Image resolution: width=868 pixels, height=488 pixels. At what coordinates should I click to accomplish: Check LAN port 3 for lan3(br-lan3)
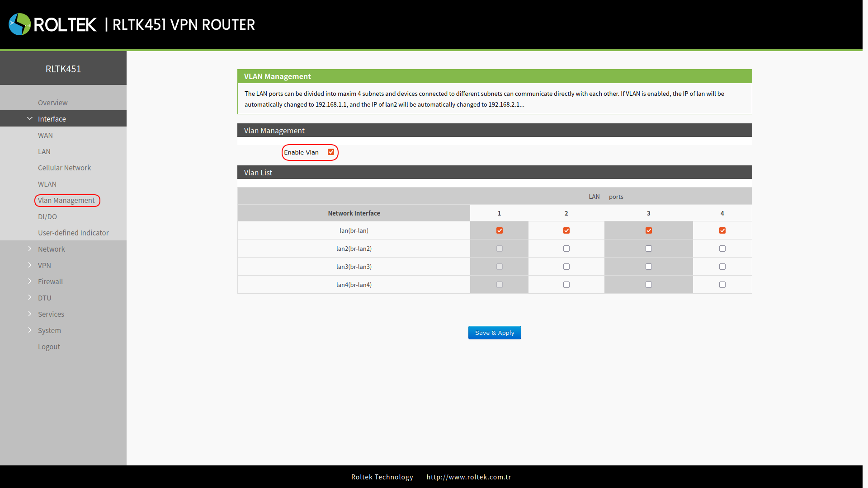pyautogui.click(x=648, y=266)
